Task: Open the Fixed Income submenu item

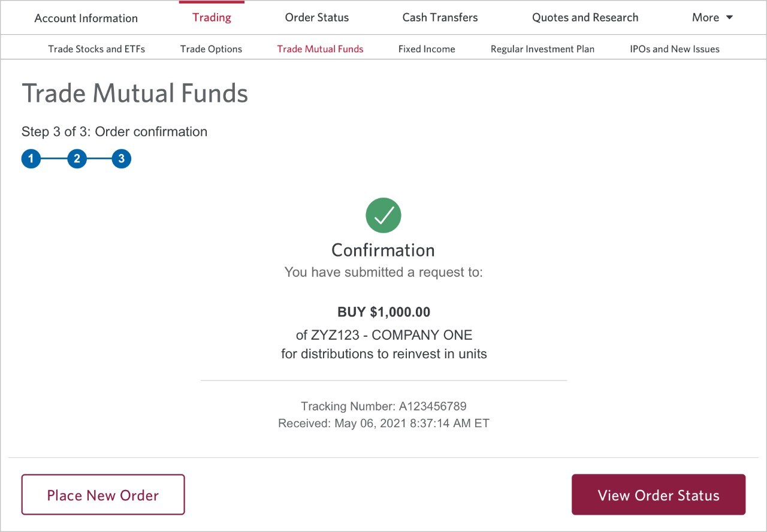Action: 427,49
